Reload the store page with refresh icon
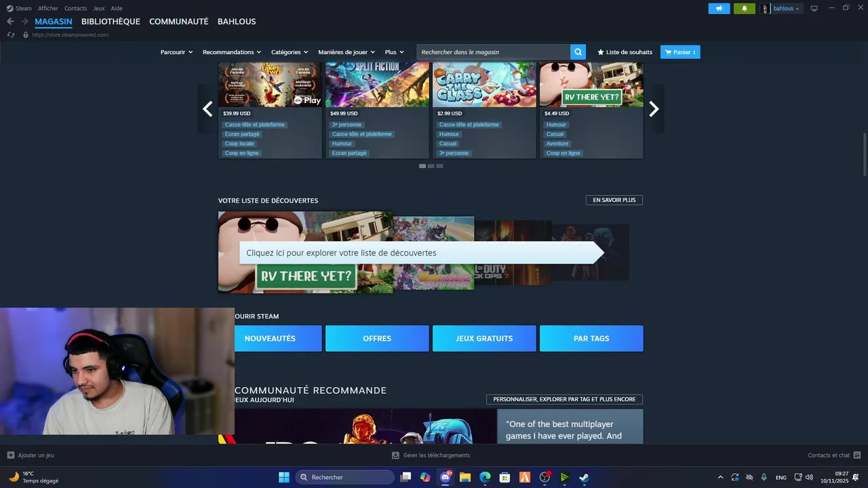The width and height of the screenshot is (868, 488). [x=10, y=35]
